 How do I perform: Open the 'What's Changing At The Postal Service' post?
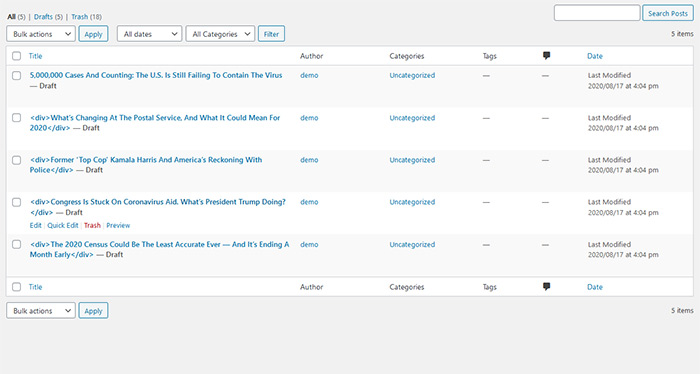[x=155, y=123]
